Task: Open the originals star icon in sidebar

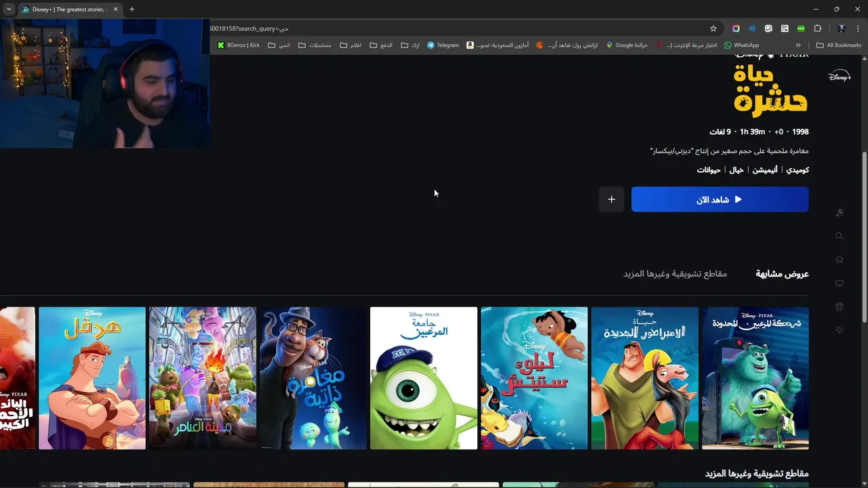Action: pyautogui.click(x=840, y=330)
